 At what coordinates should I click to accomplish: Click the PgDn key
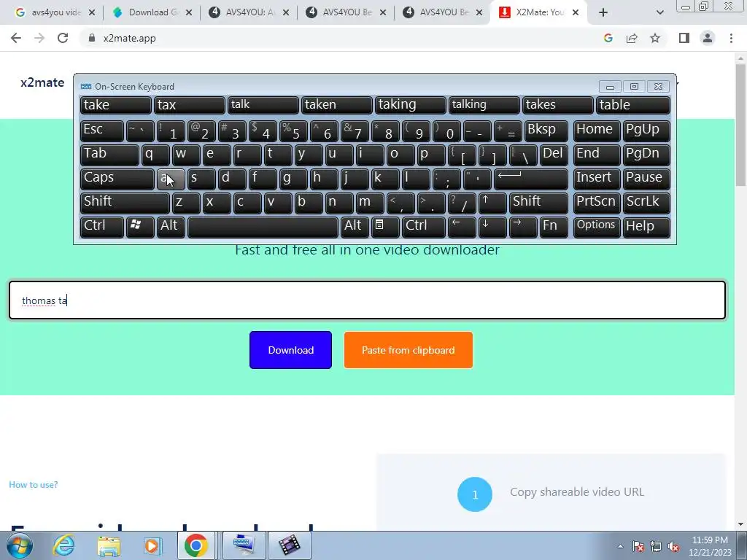[646, 155]
